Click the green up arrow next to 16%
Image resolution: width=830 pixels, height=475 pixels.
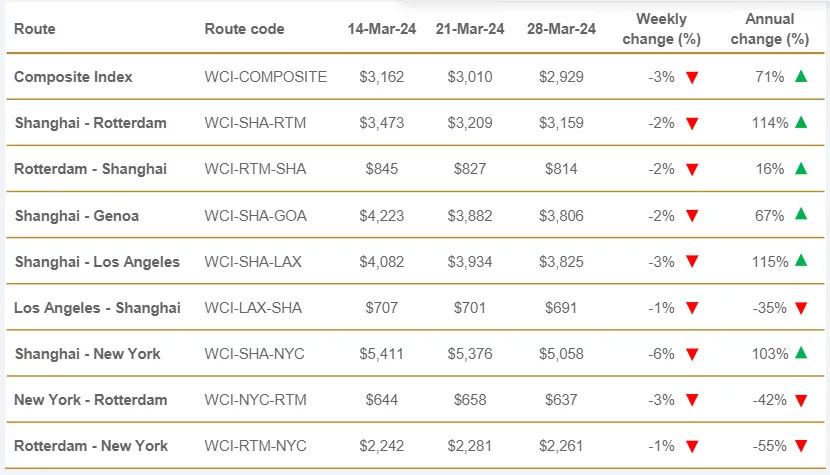[801, 168]
